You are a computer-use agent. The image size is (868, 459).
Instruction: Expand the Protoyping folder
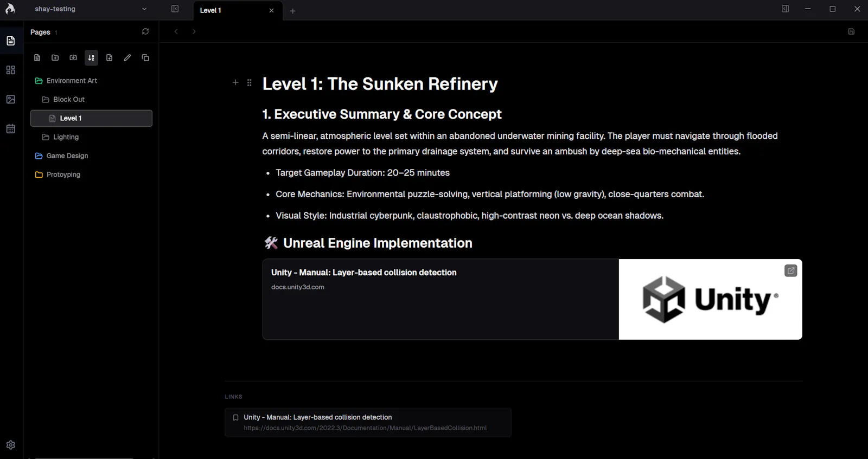[x=91, y=174]
